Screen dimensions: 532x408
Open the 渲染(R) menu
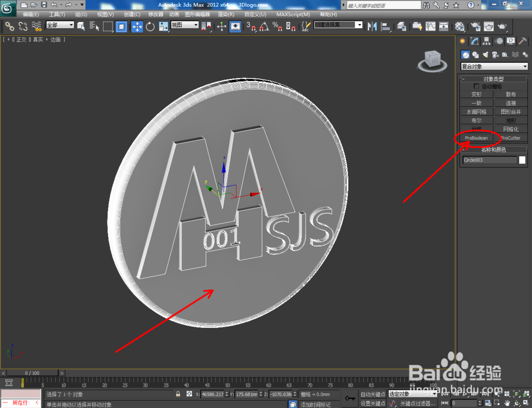226,14
